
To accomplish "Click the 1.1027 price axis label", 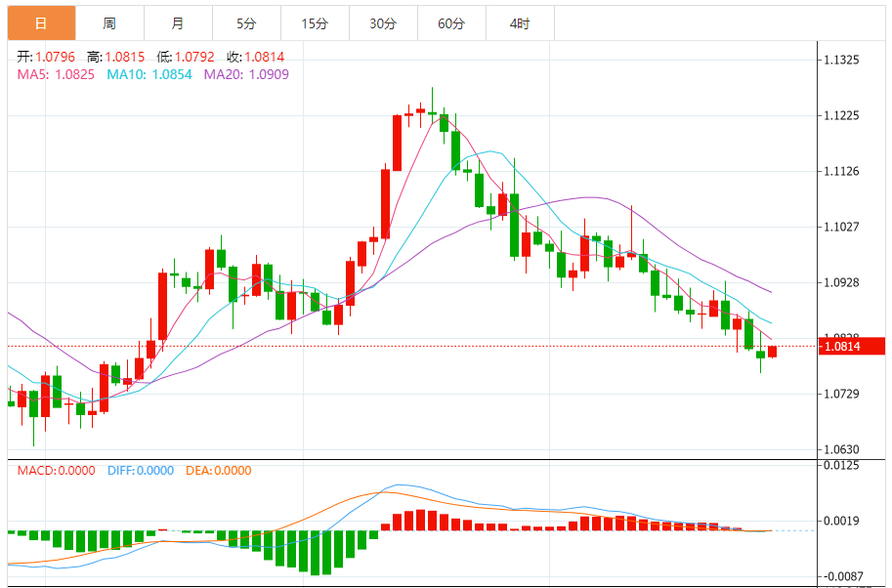I will coord(841,227).
